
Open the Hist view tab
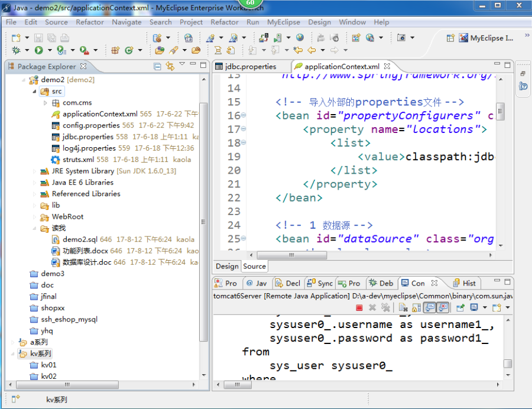(464, 283)
